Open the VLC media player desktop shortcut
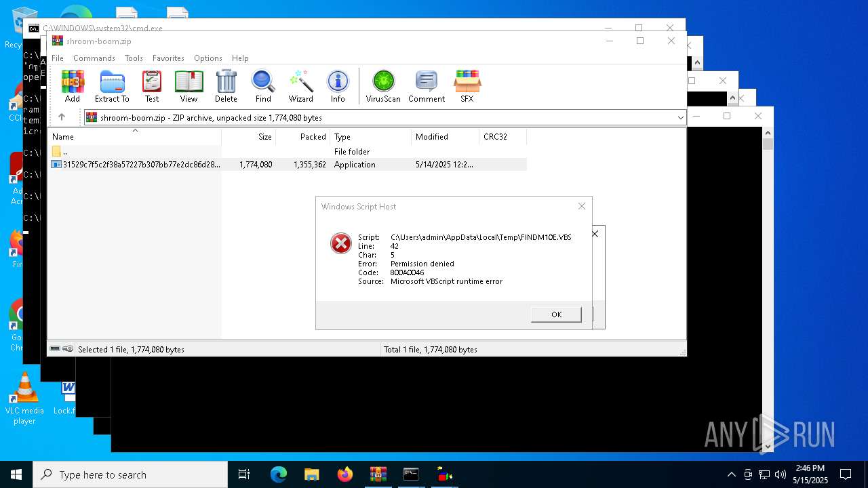Viewport: 868px width, 488px height. pyautogui.click(x=24, y=399)
